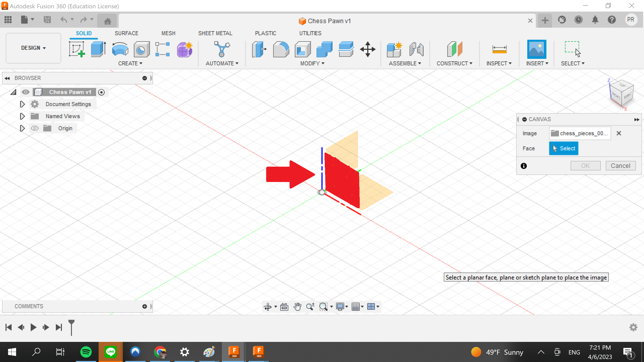The image size is (644, 362).
Task: Activate the Extrude tool
Action: coord(98,49)
